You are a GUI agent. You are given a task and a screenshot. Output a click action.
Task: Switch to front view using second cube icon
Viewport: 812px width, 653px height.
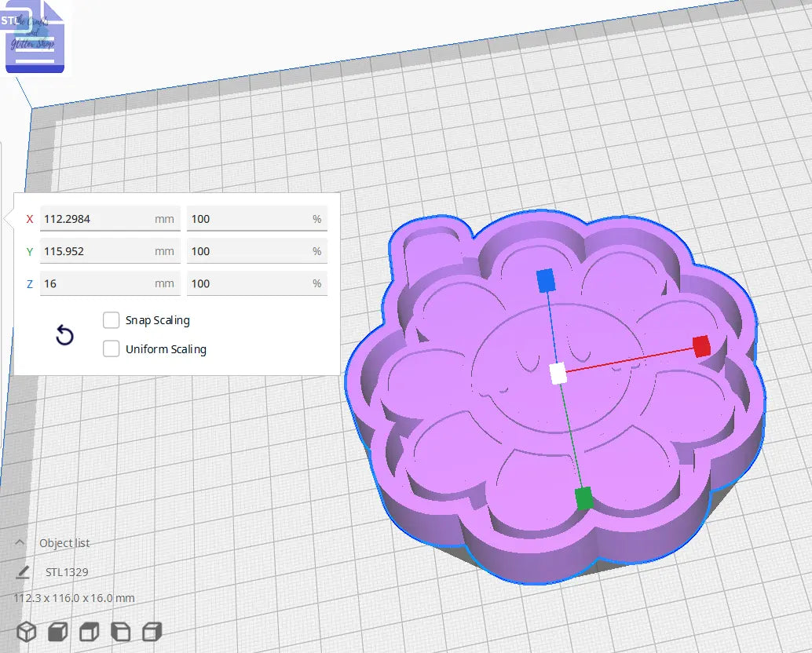pyautogui.click(x=57, y=631)
